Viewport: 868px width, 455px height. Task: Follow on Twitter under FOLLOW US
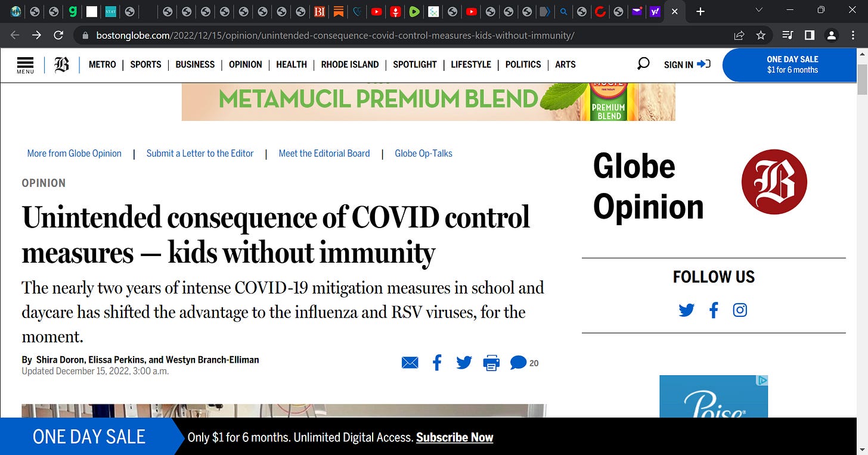[x=687, y=310]
